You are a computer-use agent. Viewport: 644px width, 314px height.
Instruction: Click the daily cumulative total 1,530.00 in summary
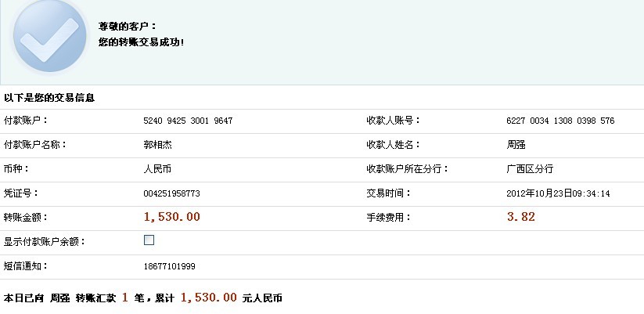pos(208,298)
